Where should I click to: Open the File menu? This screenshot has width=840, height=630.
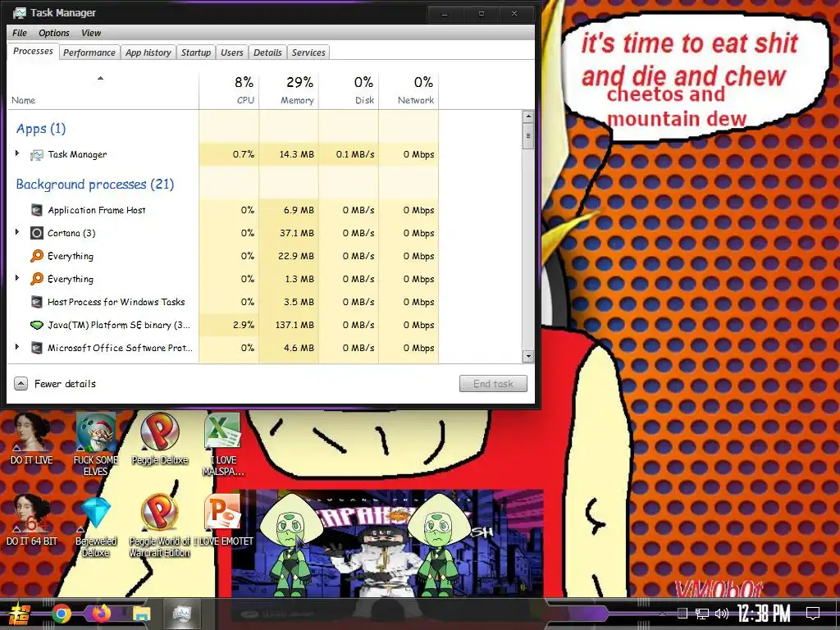coord(20,33)
